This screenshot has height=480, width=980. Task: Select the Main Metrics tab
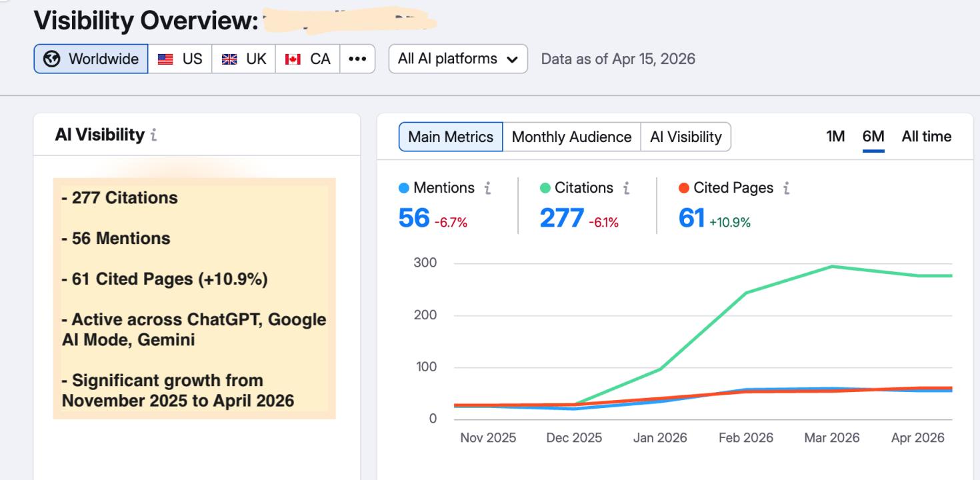pyautogui.click(x=451, y=137)
